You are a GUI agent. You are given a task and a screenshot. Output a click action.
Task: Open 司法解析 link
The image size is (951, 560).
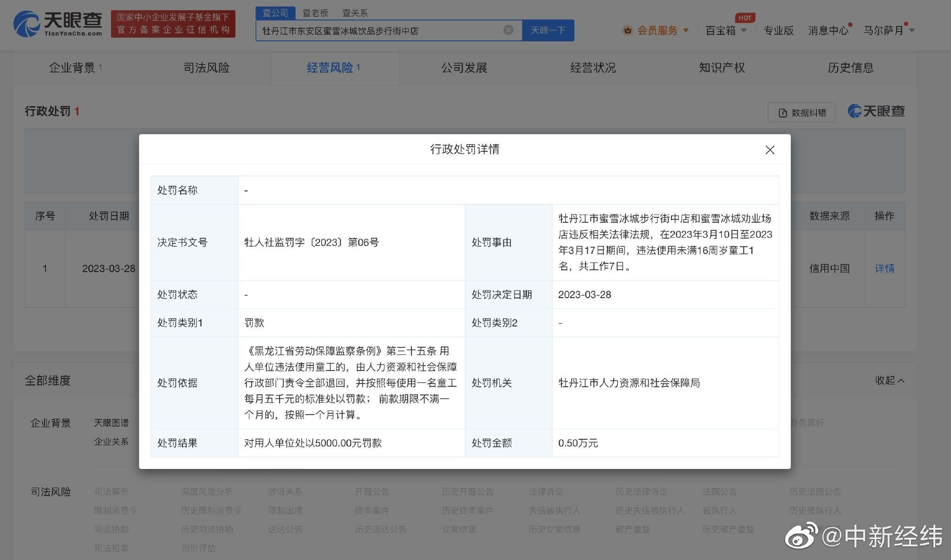coord(111,491)
